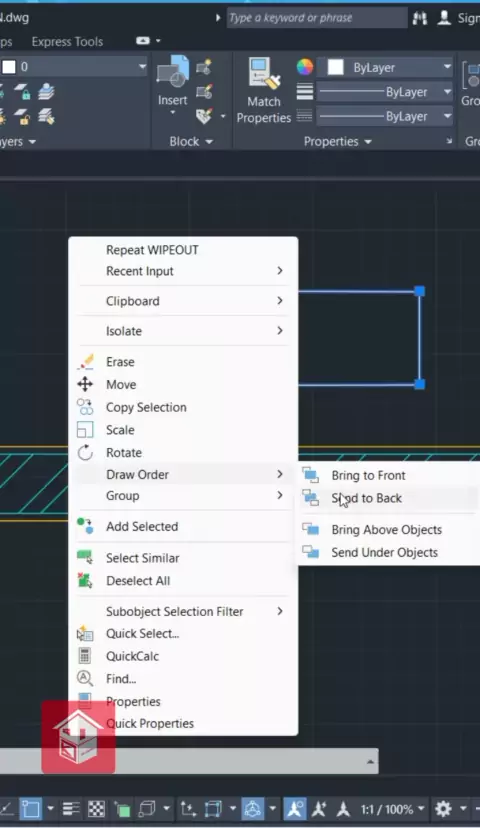Expand the ByLayer color dropdown
The image size is (480, 828).
point(447,67)
